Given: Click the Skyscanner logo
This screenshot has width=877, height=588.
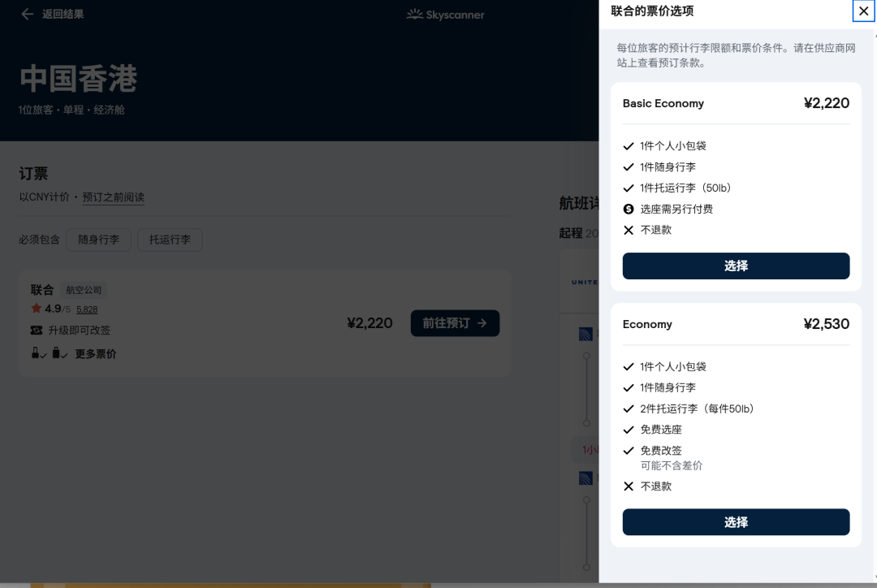Looking at the screenshot, I should [445, 15].
